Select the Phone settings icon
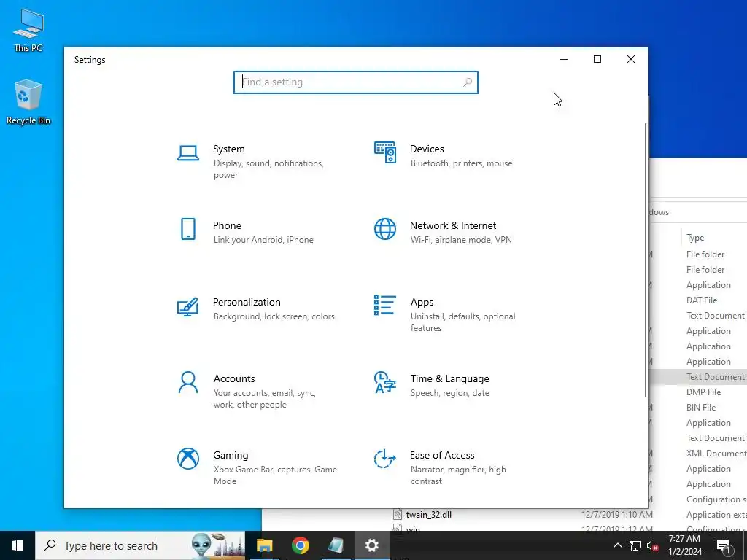The width and height of the screenshot is (747, 560). point(188,229)
